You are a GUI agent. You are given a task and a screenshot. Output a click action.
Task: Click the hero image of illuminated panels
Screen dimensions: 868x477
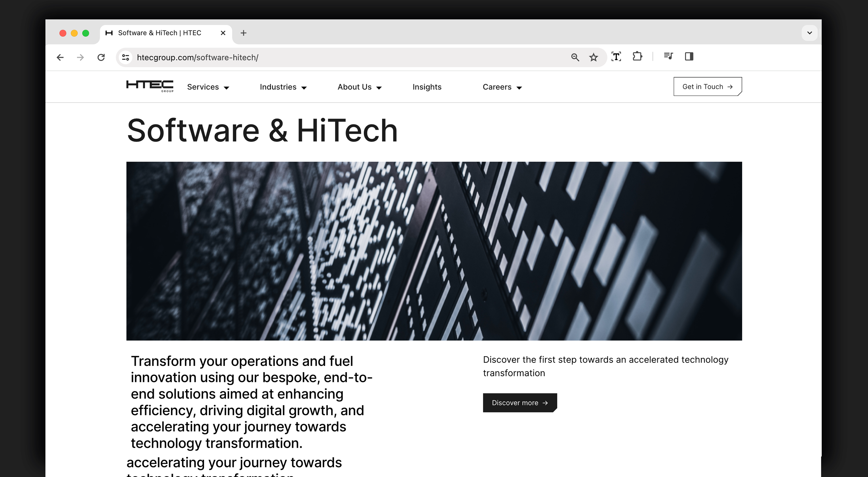434,251
